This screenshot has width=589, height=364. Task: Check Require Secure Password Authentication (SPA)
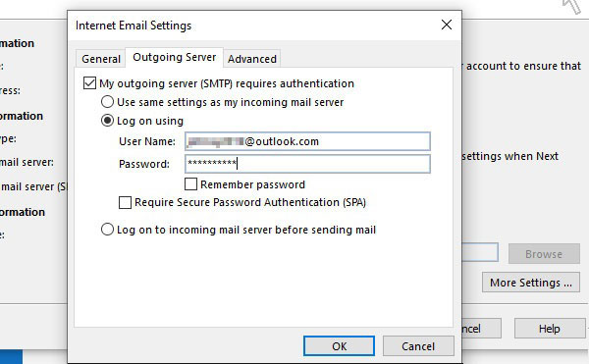click(x=125, y=202)
